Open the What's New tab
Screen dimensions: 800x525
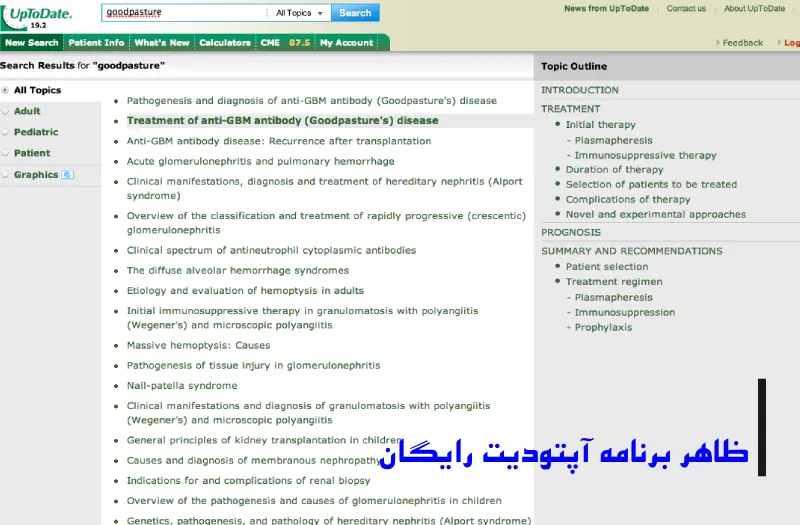click(x=162, y=42)
